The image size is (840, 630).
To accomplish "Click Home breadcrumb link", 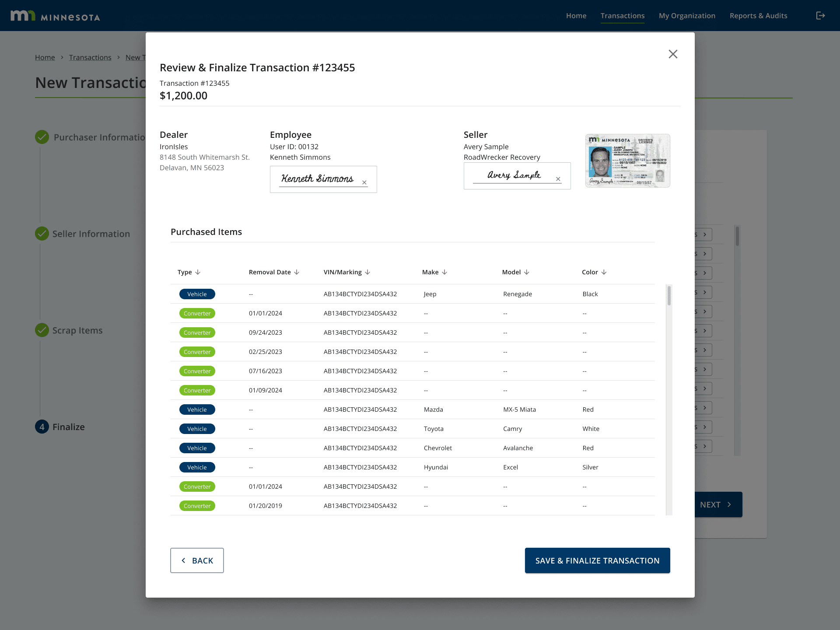I will click(x=45, y=57).
